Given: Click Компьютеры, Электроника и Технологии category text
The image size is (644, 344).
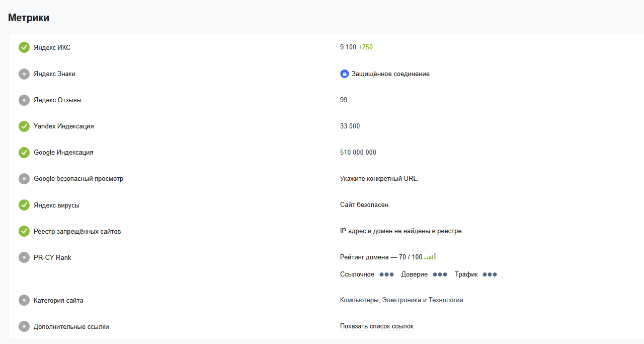Looking at the screenshot, I should pyautogui.click(x=401, y=300).
